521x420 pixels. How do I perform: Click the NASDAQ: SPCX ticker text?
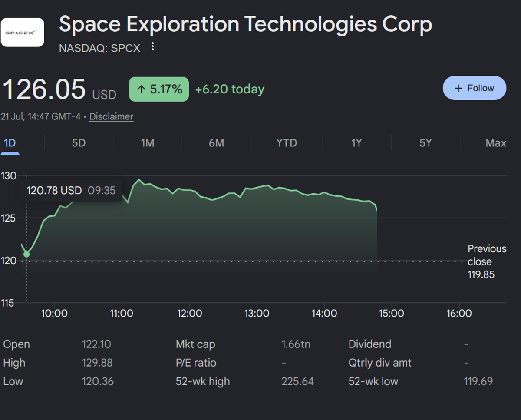click(99, 48)
